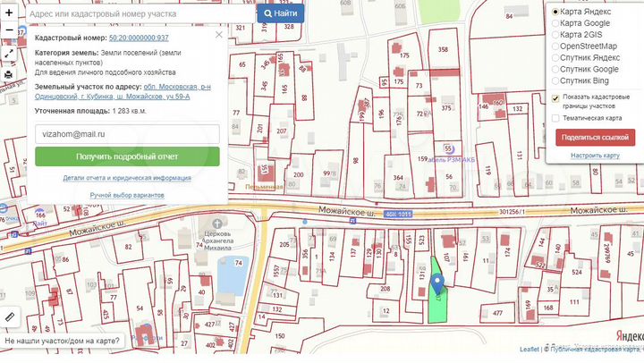Click Получить подробный отчет green button
Screen dimensions: 644x363
tap(127, 156)
